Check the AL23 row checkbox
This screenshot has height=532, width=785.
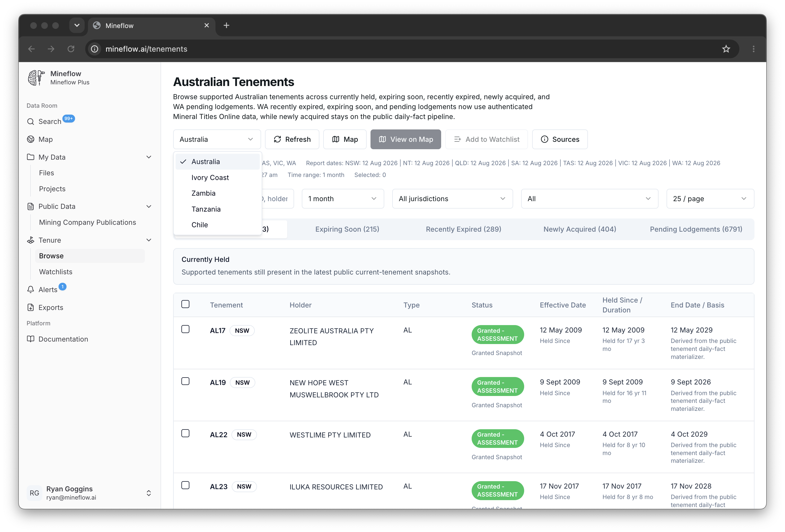click(186, 485)
